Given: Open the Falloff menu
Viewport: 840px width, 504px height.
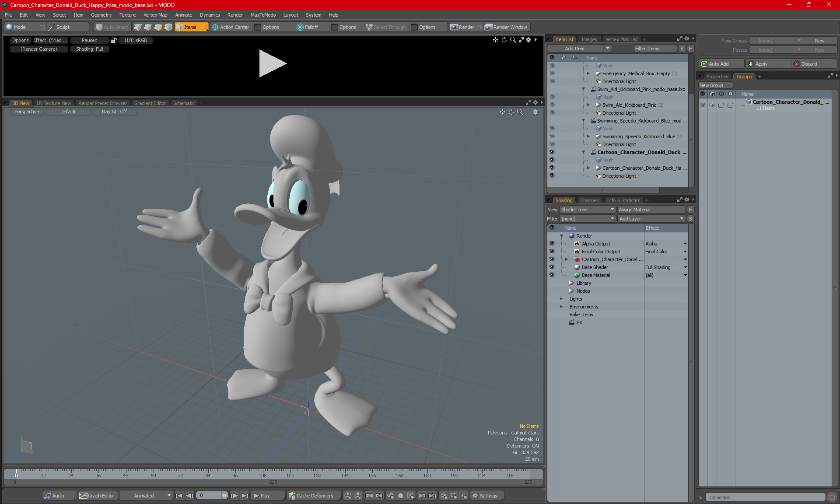Looking at the screenshot, I should [x=308, y=27].
